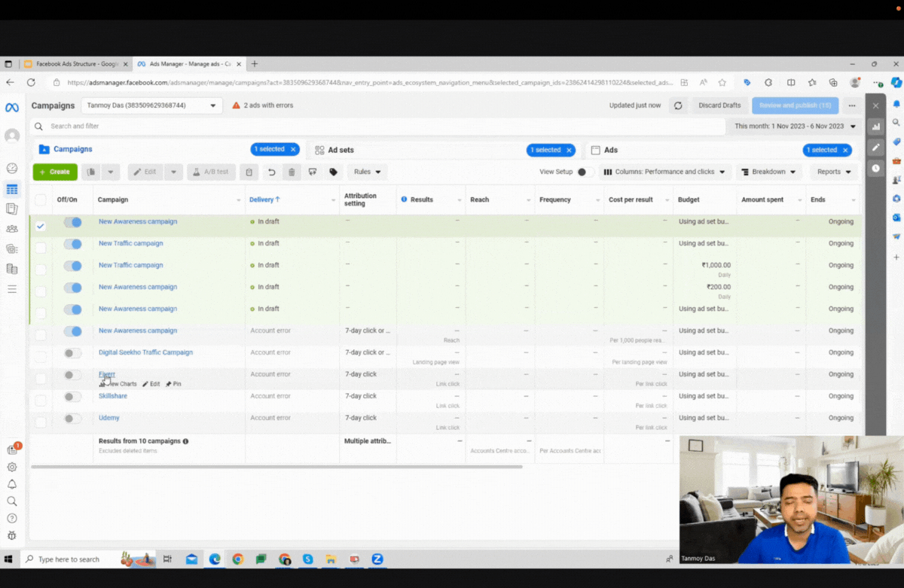This screenshot has height=588, width=904.
Task: Click the green Create button
Action: pos(55,172)
